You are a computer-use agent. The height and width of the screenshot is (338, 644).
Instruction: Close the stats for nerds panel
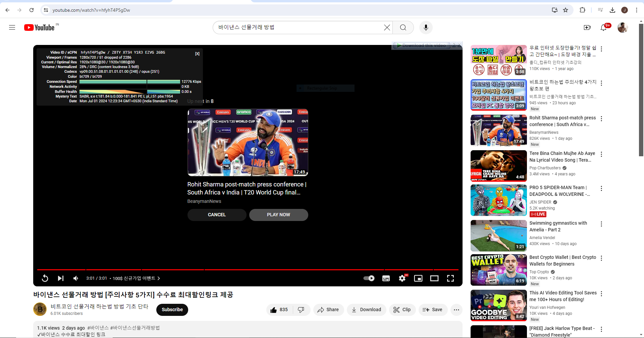[197, 54]
